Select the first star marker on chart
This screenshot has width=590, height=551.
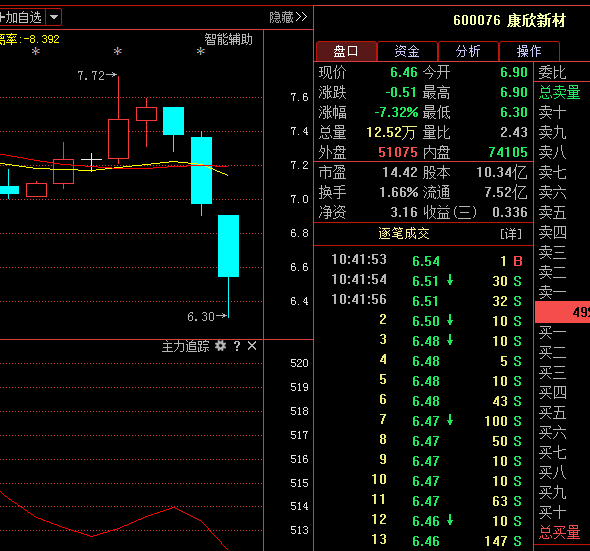pos(36,51)
